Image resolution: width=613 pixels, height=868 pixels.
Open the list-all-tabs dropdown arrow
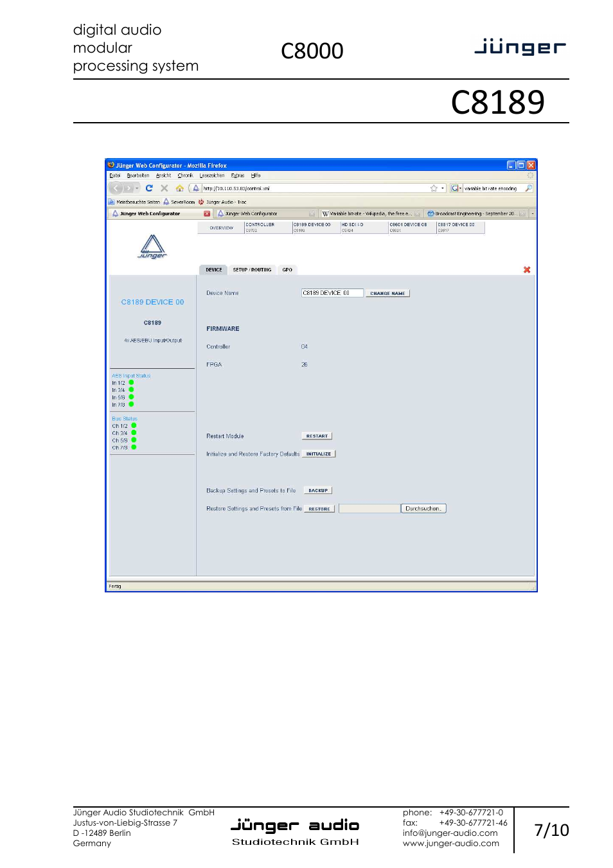(x=533, y=213)
